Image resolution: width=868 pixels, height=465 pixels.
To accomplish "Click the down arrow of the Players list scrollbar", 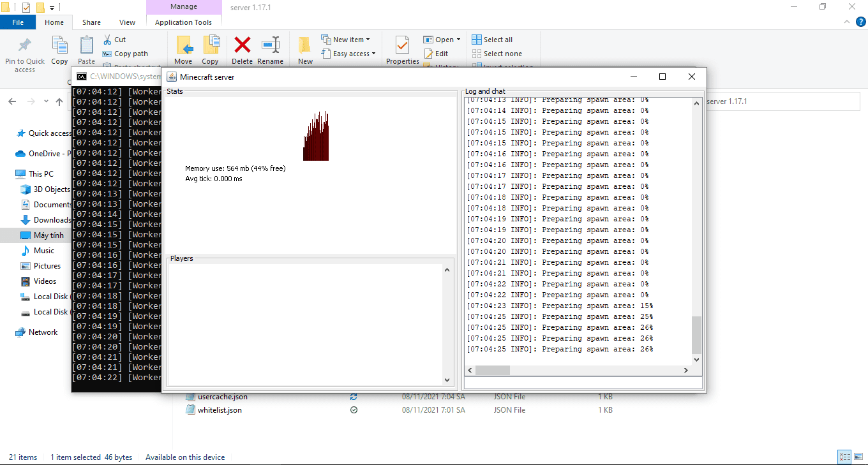I will coord(447,381).
